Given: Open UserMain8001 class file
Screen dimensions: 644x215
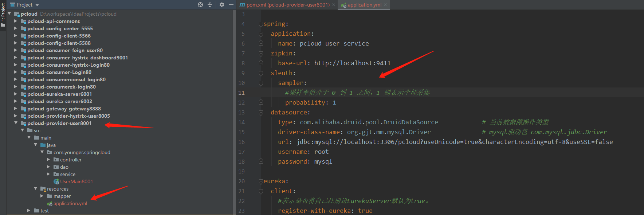Looking at the screenshot, I should 76,181.
